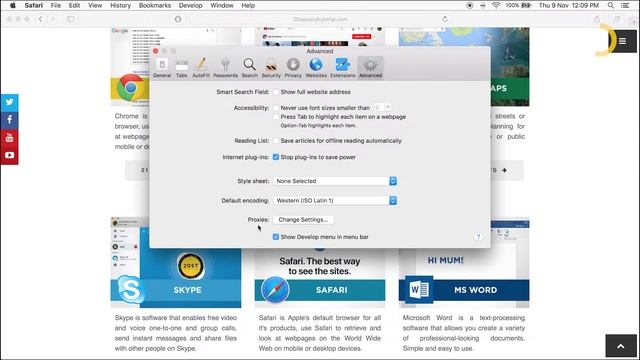640x360 pixels.
Task: Open the Develop menu
Action: 191,5
